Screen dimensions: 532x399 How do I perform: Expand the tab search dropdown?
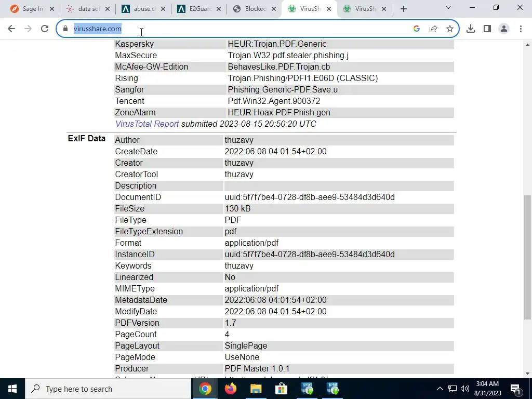pos(448,7)
